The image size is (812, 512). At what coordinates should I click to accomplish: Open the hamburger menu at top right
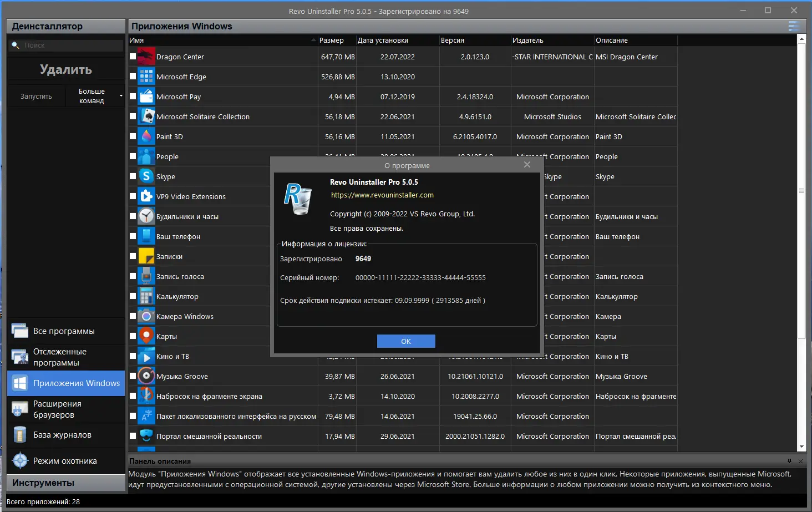coord(793,26)
